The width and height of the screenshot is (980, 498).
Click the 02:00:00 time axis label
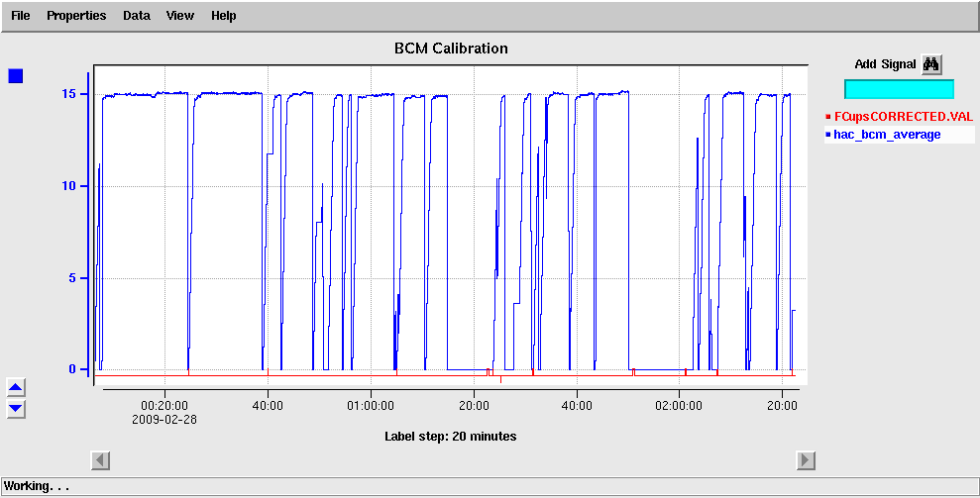click(679, 406)
